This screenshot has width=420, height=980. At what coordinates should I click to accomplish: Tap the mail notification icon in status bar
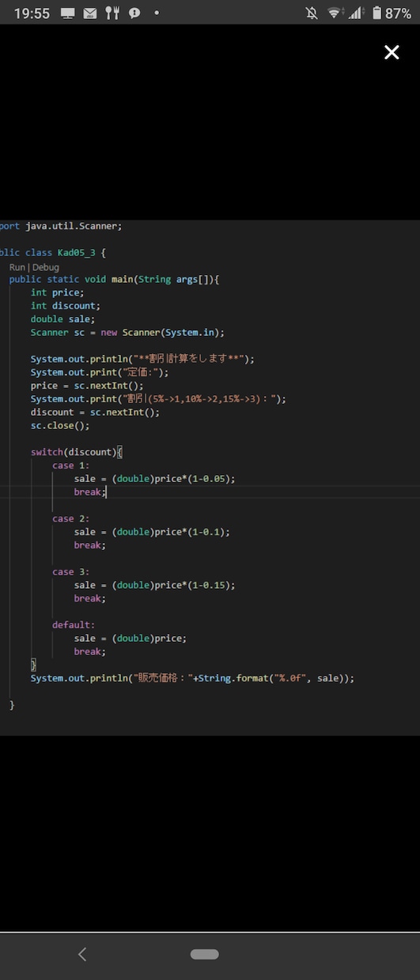click(90, 13)
